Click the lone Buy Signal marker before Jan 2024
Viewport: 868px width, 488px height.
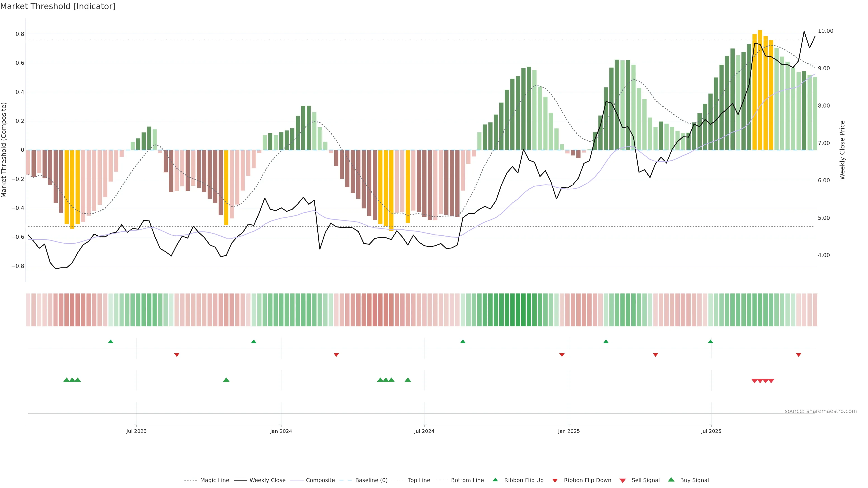pyautogui.click(x=226, y=380)
